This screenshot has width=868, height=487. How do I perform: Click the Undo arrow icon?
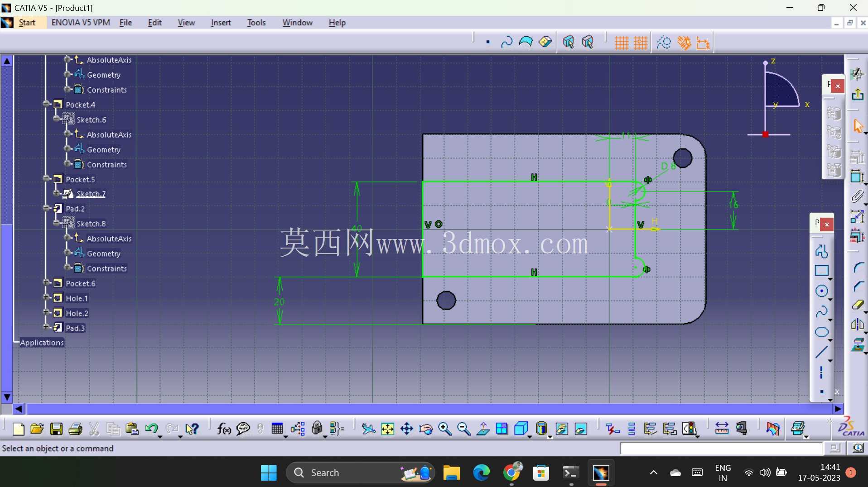[151, 429]
